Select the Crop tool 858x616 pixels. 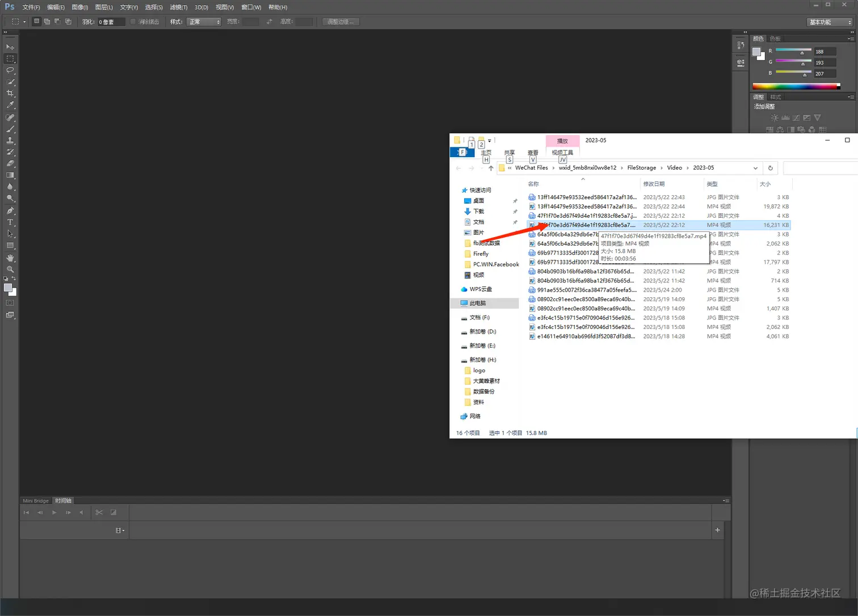coord(10,94)
